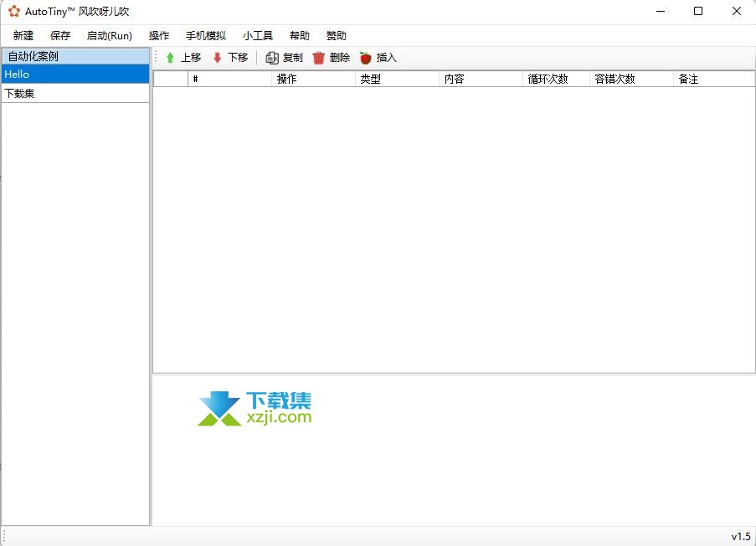This screenshot has width=756, height=546.
Task: Click the 内容 column header
Action: [x=481, y=79]
